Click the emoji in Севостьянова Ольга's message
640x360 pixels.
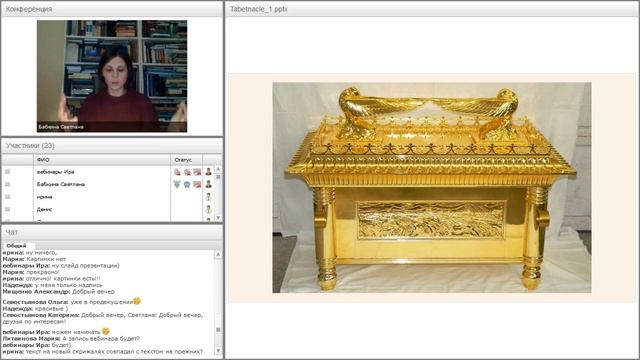137,301
